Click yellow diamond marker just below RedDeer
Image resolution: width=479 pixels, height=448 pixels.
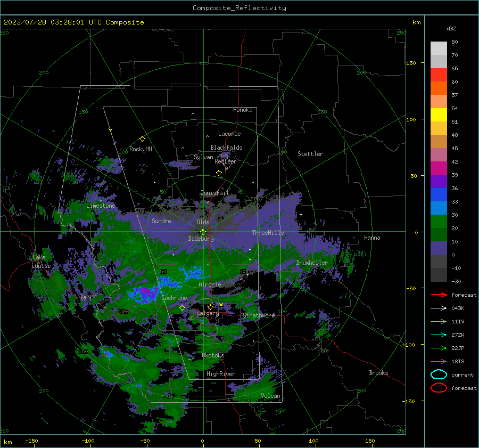[x=219, y=173]
